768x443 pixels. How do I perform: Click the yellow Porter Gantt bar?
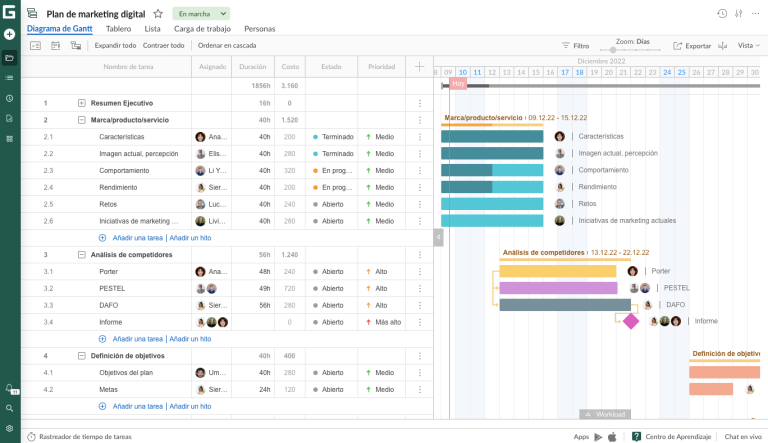pyautogui.click(x=558, y=271)
